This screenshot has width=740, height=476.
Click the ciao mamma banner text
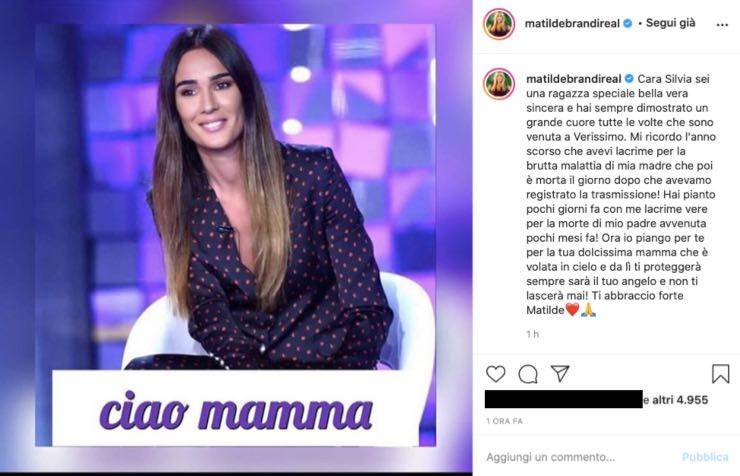click(x=235, y=410)
